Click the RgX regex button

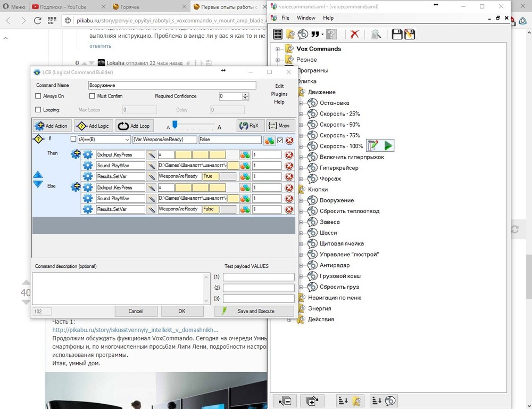pos(250,126)
